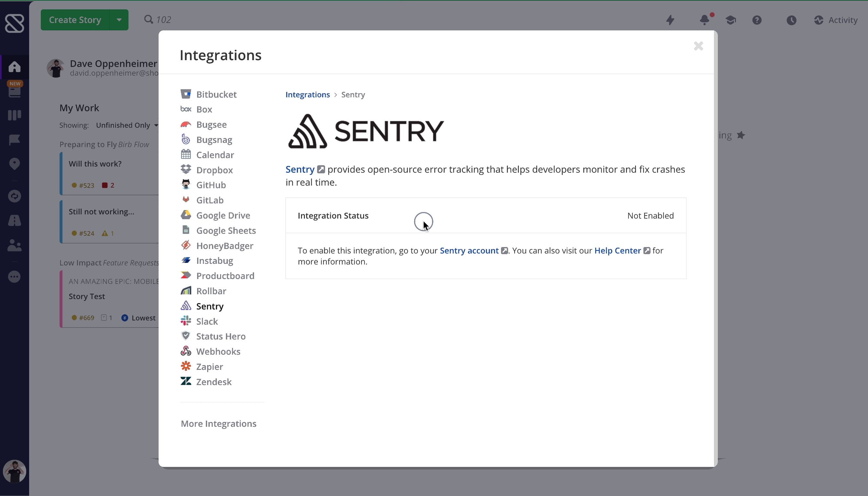
Task: Open the Iterations cycle icon in sidebar
Action: (14, 196)
